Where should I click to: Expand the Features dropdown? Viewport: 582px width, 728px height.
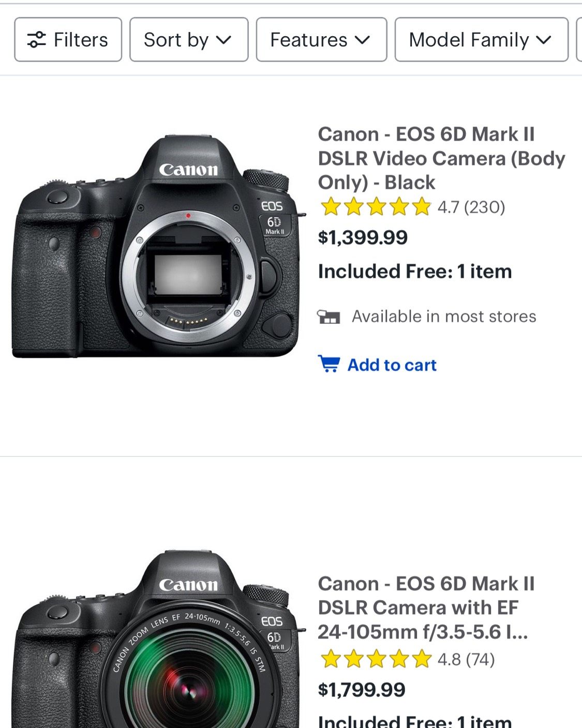click(321, 40)
